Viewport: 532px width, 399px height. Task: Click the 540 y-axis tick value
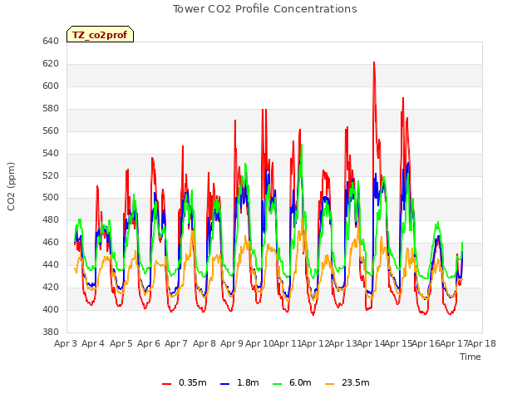click(51, 153)
